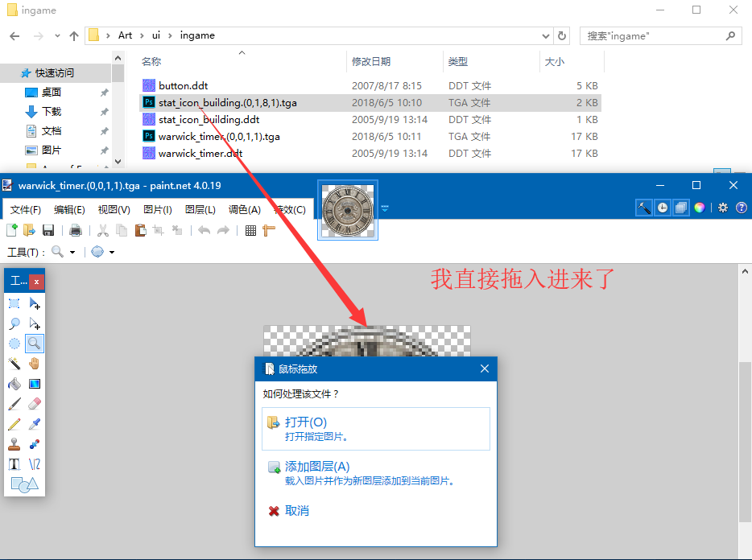Image resolution: width=752 pixels, height=560 pixels.
Task: Toggle the History window clock button
Action: [x=662, y=208]
